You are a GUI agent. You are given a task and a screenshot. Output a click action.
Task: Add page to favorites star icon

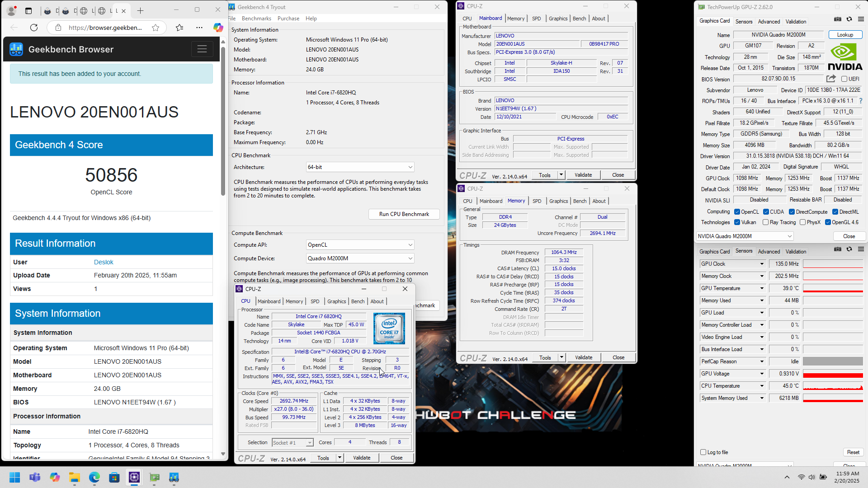[156, 28]
